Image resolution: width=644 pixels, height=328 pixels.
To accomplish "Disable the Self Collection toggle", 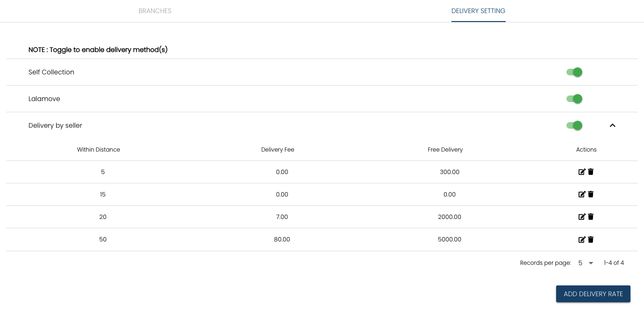I will (574, 72).
